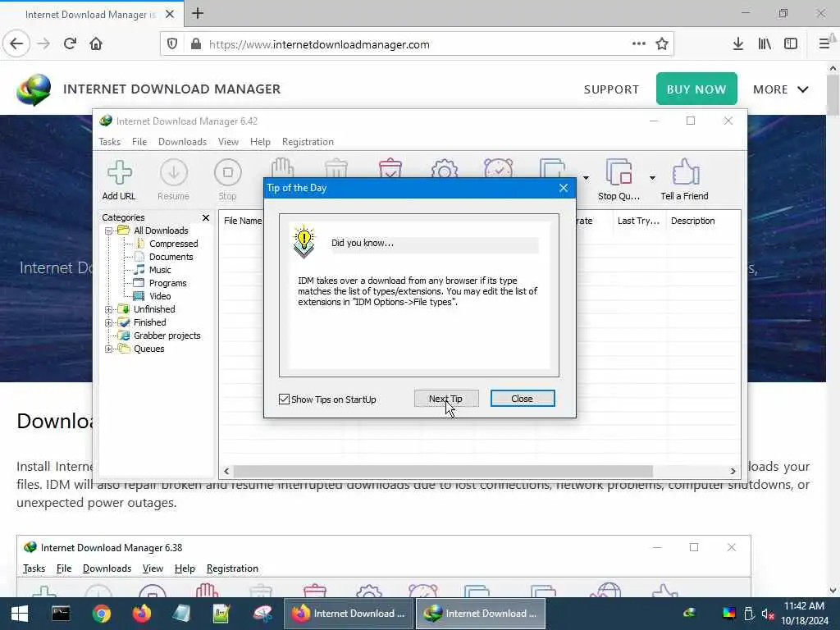
Task: Toggle the Firefox sidebar icon
Action: pyautogui.click(x=791, y=44)
